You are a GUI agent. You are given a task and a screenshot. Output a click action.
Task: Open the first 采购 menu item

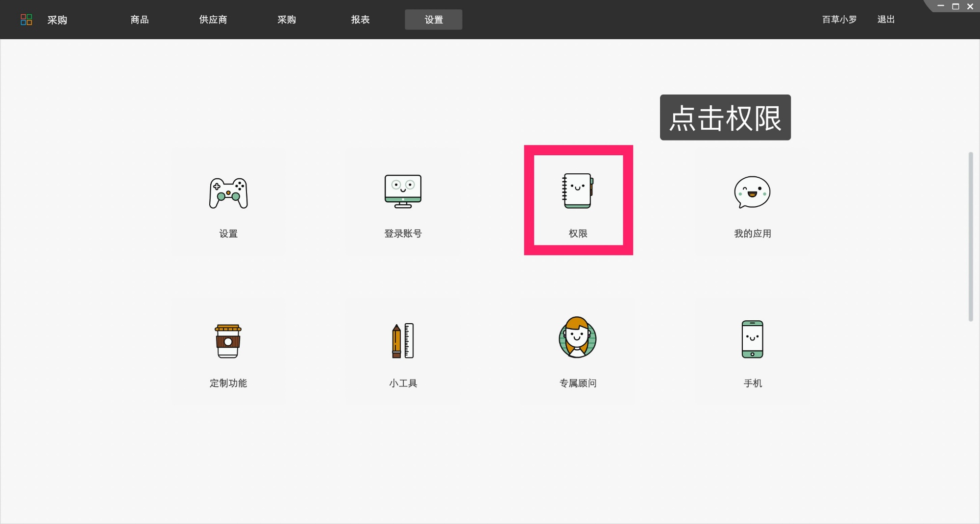[57, 20]
